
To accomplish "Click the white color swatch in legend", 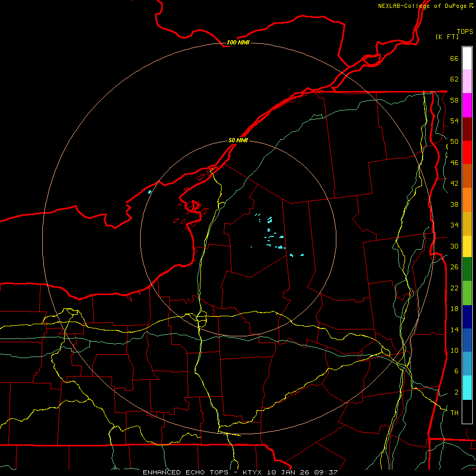I will 467,58.
